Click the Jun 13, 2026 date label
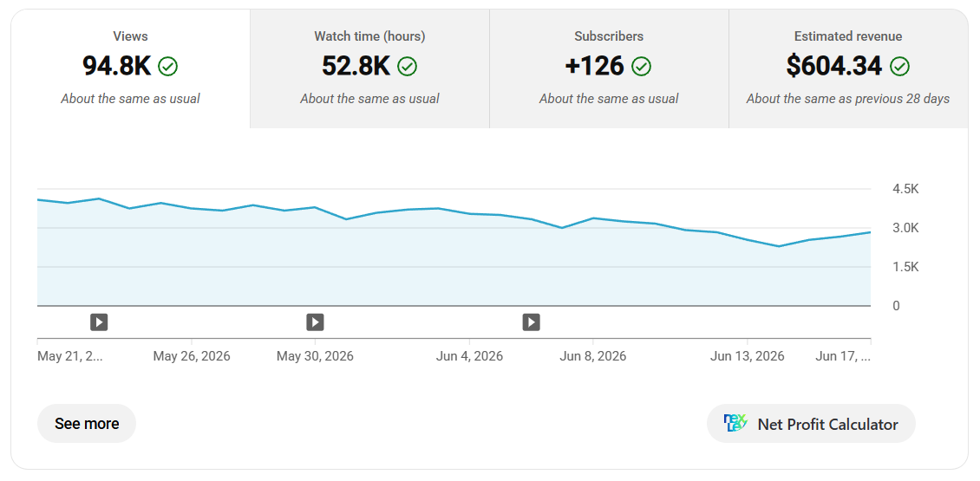980x481 pixels. 748,357
